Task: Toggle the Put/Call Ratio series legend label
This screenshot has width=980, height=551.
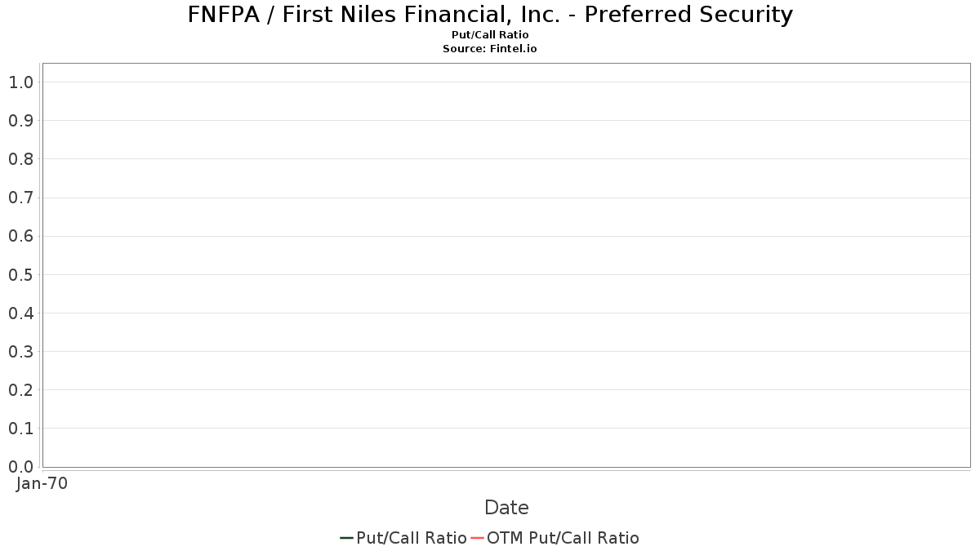Action: [412, 538]
